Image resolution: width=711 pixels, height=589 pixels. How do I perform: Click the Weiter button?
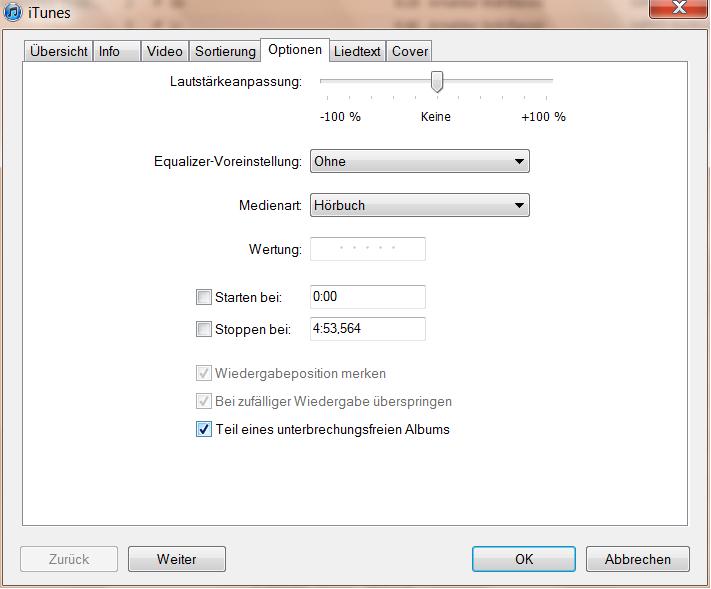tap(177, 559)
